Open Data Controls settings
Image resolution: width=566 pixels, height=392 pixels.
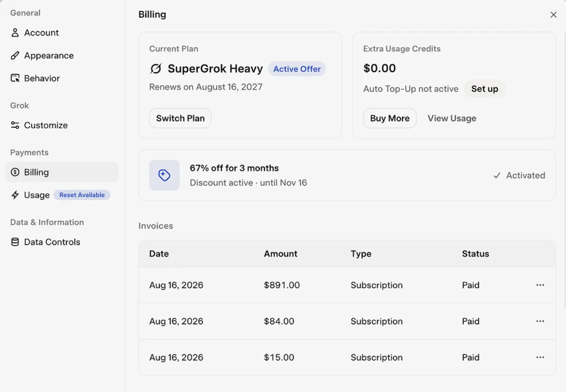point(62,242)
